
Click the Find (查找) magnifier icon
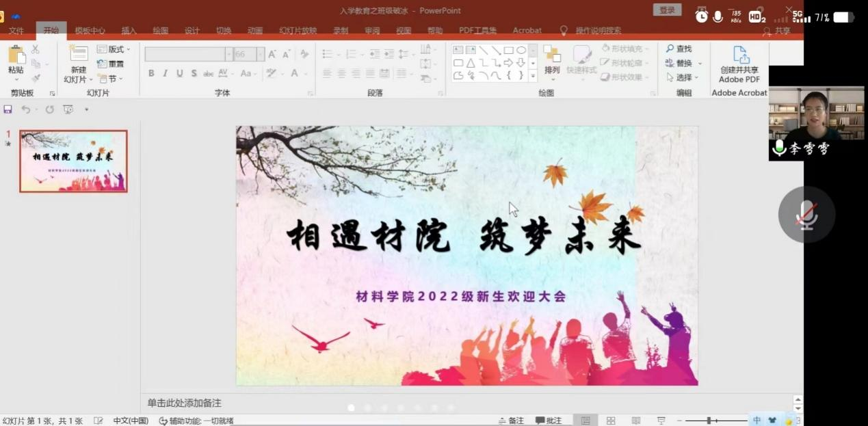(670, 49)
